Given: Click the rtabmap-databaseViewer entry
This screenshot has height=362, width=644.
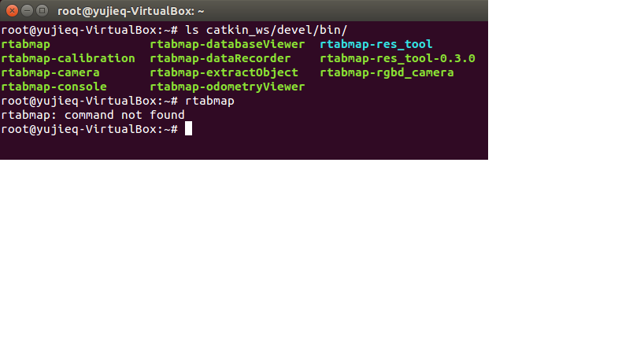Looking at the screenshot, I should tap(227, 44).
